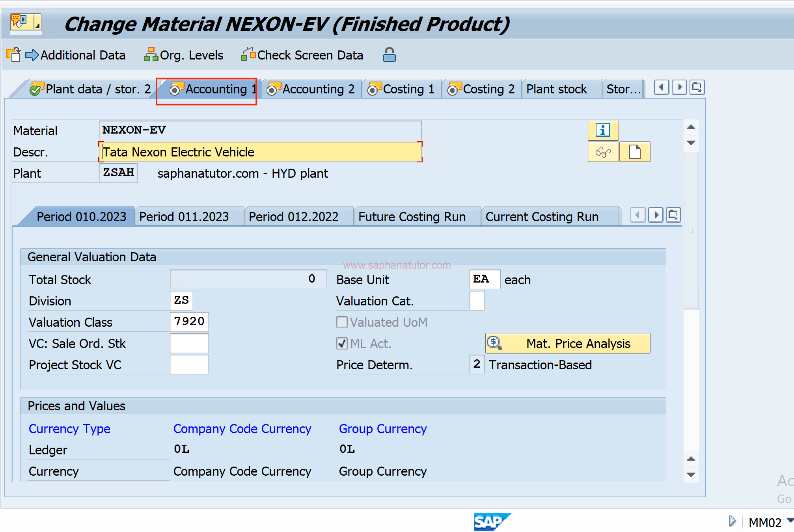This screenshot has height=532, width=794.
Task: Click the blue Company Code Currency heading
Action: point(242,428)
